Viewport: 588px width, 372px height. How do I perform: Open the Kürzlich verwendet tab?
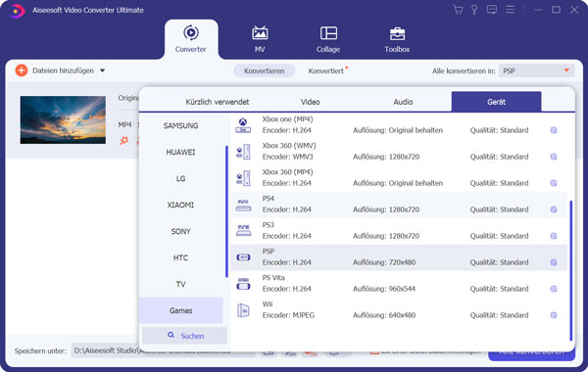218,102
